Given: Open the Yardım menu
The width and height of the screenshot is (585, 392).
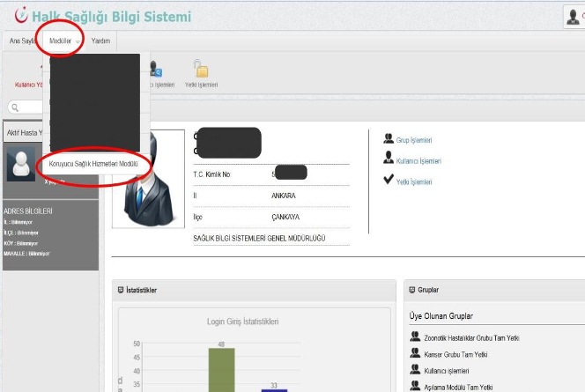Looking at the screenshot, I should pos(100,41).
